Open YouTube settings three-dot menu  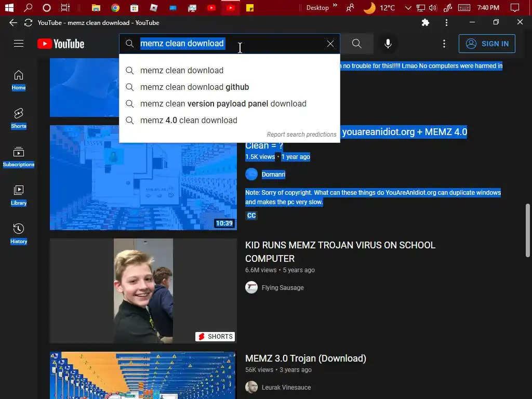click(444, 44)
